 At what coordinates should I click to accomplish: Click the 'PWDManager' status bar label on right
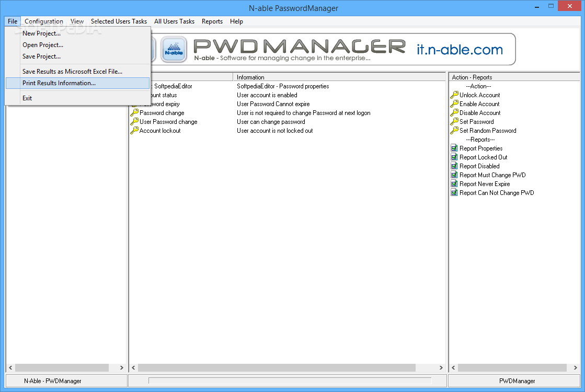click(x=517, y=381)
